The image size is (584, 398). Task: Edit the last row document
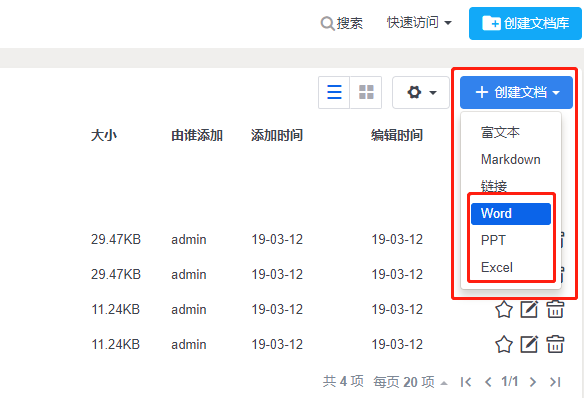pyautogui.click(x=529, y=344)
